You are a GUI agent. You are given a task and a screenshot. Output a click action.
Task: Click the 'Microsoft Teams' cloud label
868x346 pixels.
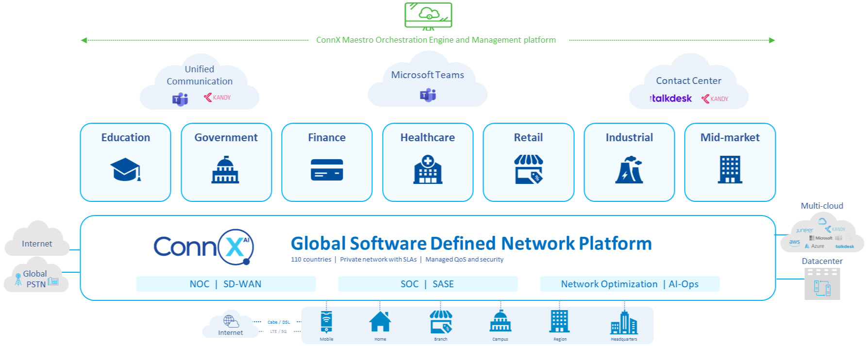[x=428, y=75]
